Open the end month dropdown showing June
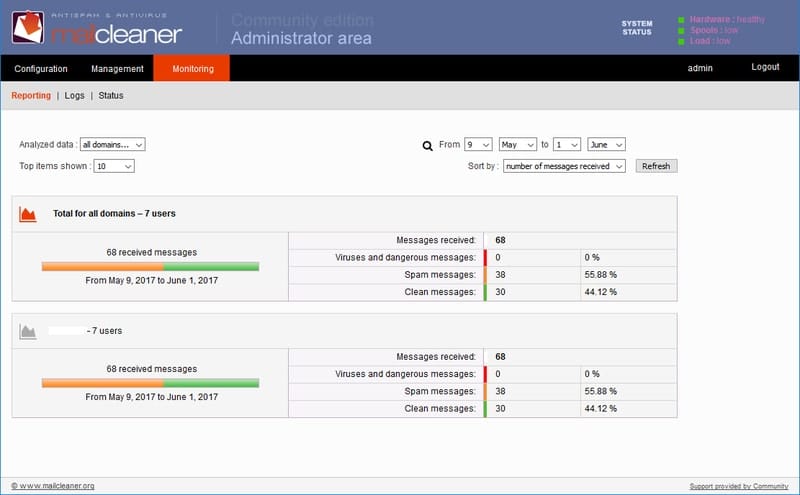Screen dimensions: 800x495 click(x=606, y=144)
